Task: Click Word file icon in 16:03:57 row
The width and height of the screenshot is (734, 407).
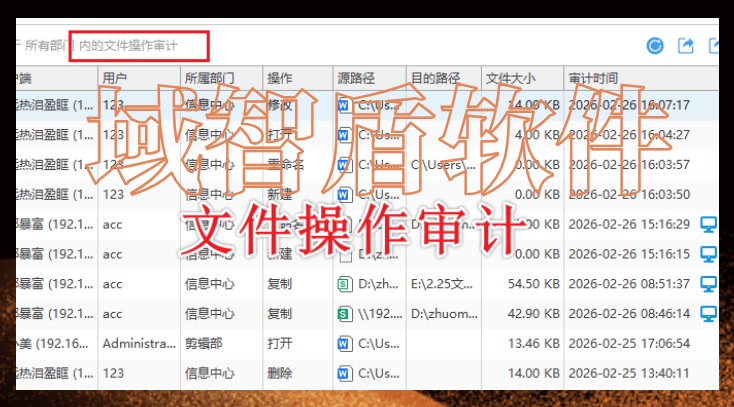Action: [x=345, y=165]
